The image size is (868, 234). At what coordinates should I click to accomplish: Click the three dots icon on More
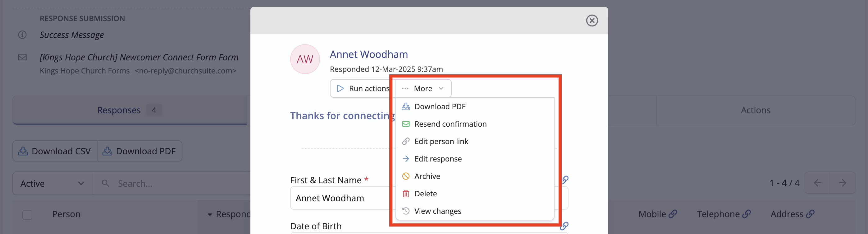tap(405, 88)
